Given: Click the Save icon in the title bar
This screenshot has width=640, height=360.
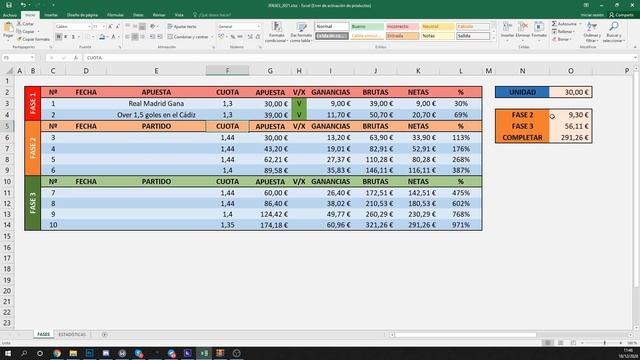Looking at the screenshot, I should pos(9,5).
